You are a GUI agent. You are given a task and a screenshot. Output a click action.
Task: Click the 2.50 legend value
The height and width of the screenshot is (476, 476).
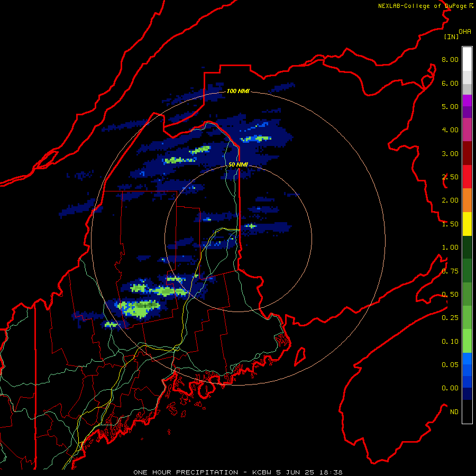click(450, 177)
